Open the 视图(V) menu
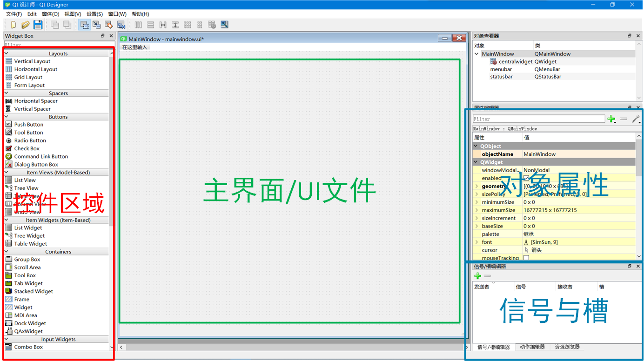This screenshot has height=361, width=644. click(x=73, y=14)
